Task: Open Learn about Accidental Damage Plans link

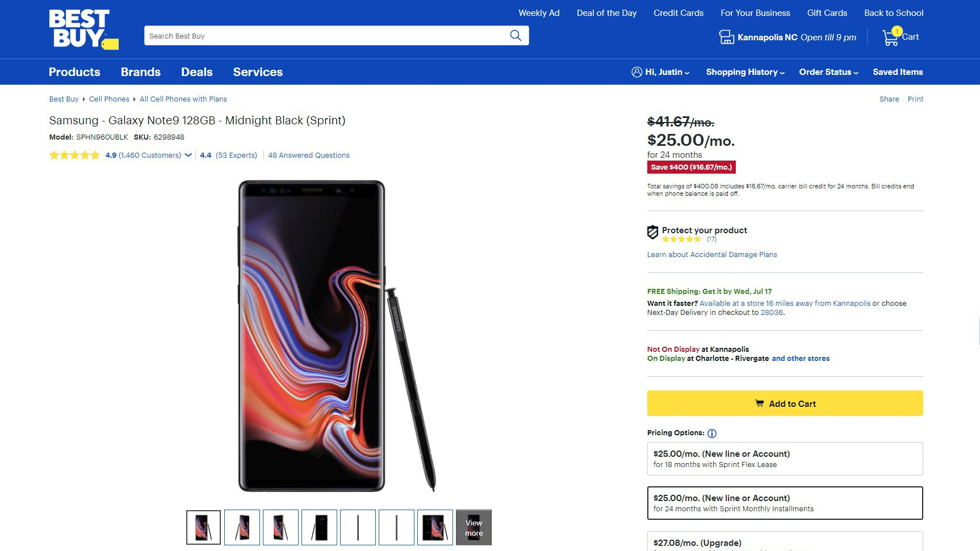Action: point(712,255)
